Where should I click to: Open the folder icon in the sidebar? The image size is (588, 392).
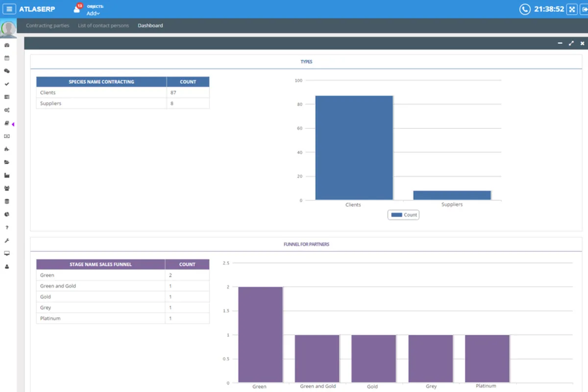(x=7, y=162)
